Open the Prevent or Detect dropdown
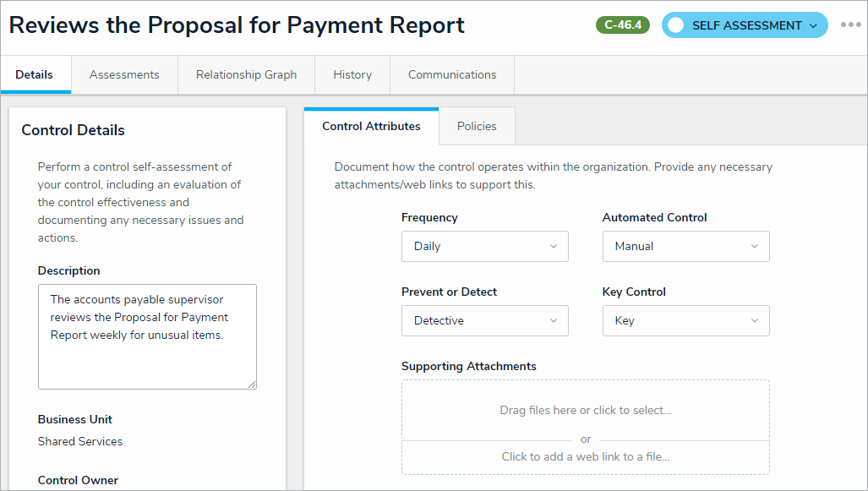The height and width of the screenshot is (491, 868). point(484,321)
